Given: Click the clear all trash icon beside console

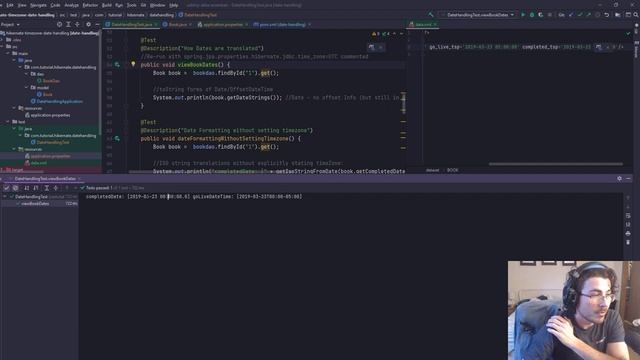Looking at the screenshot, I should pyautogui.click(x=628, y=242).
